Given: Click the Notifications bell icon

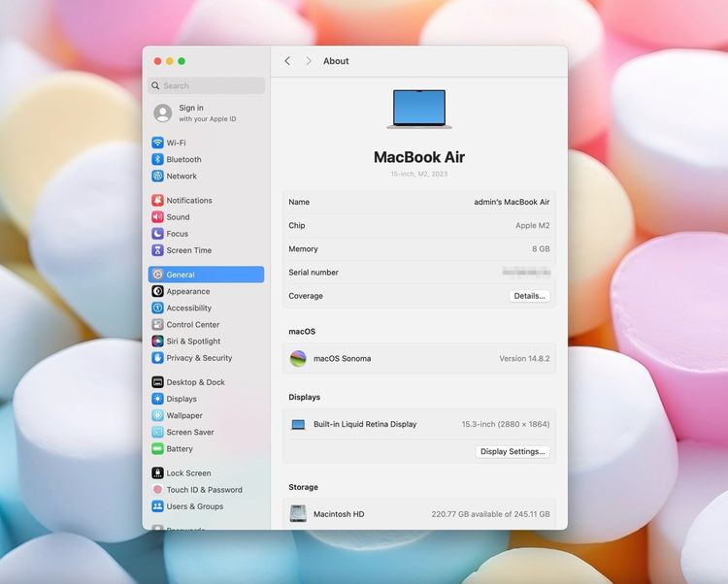Looking at the screenshot, I should point(157,200).
